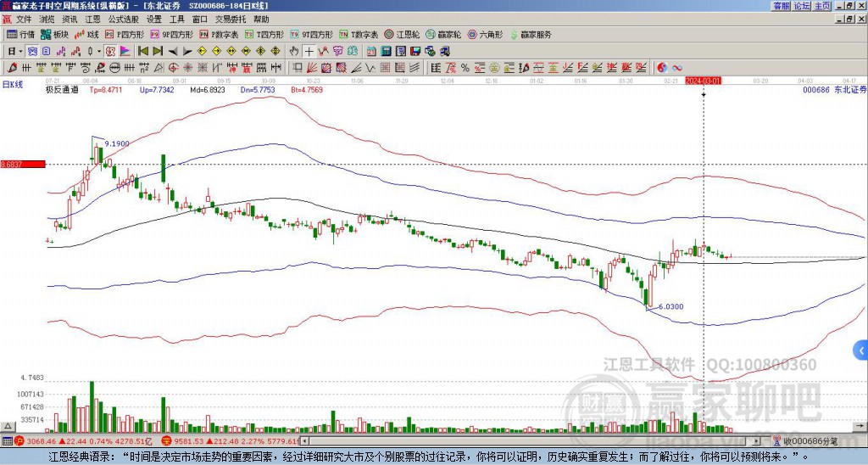Open the 9P四方形 tool
This screenshot has width=868, height=465.
pos(171,34)
